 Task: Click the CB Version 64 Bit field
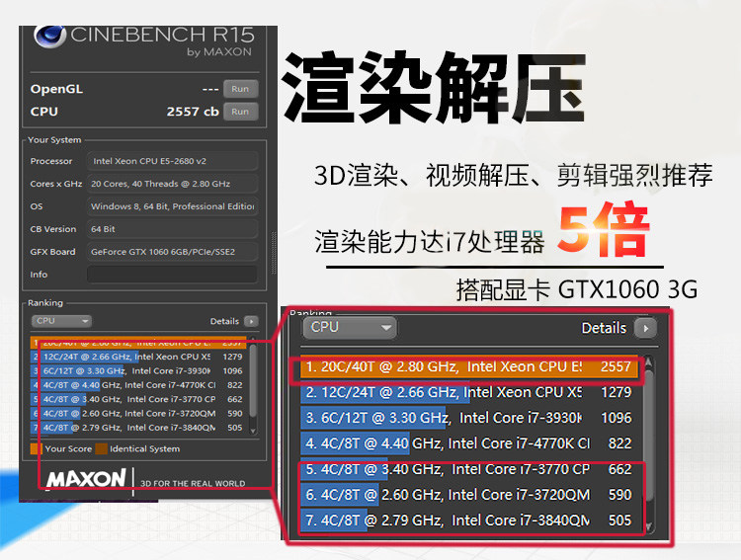point(172,229)
